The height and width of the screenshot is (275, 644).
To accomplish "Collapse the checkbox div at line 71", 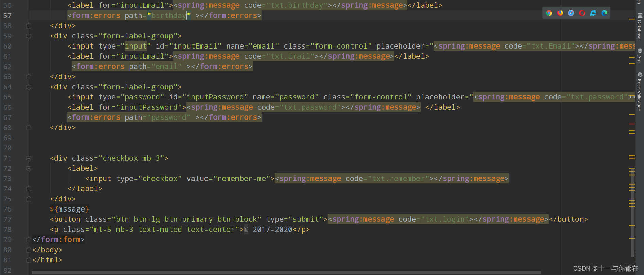I will point(29,158).
